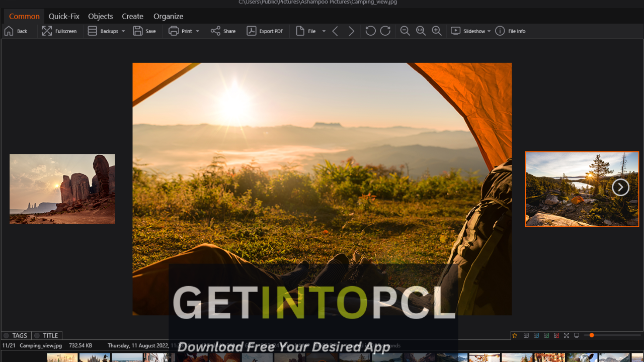Click the file path in title bar
644x362 pixels.
tap(317, 3)
